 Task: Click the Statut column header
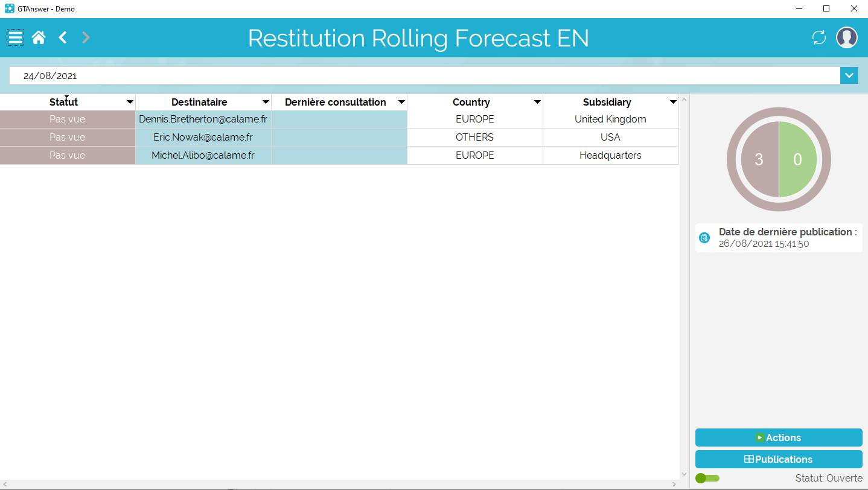pyautogui.click(x=63, y=103)
